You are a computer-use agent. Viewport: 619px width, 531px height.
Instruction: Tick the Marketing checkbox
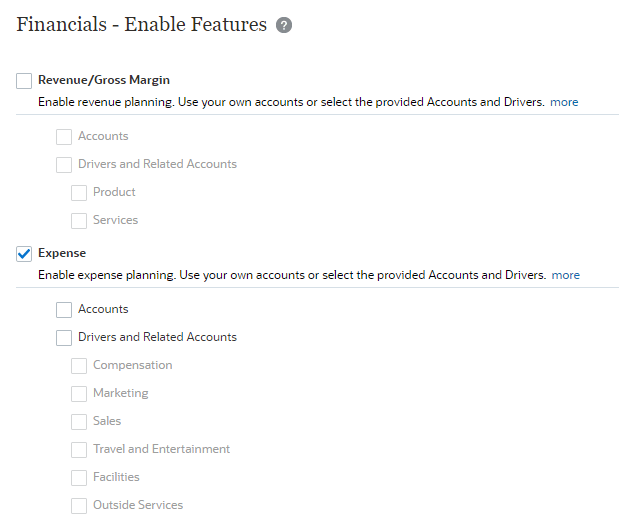[79, 394]
